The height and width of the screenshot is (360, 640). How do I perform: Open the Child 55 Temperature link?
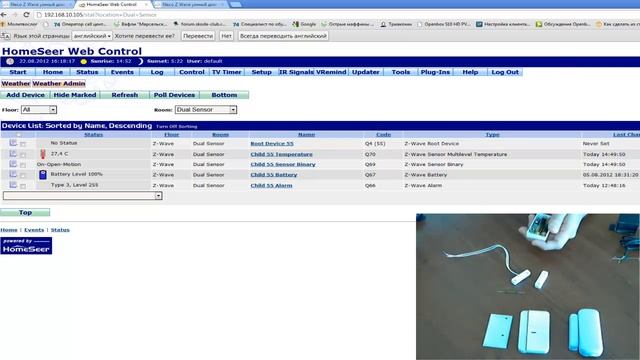tap(282, 154)
